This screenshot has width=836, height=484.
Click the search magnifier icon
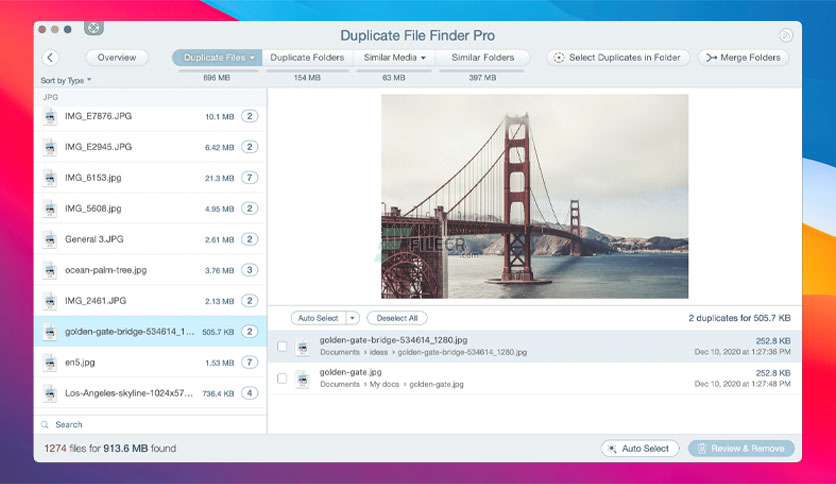click(x=45, y=425)
